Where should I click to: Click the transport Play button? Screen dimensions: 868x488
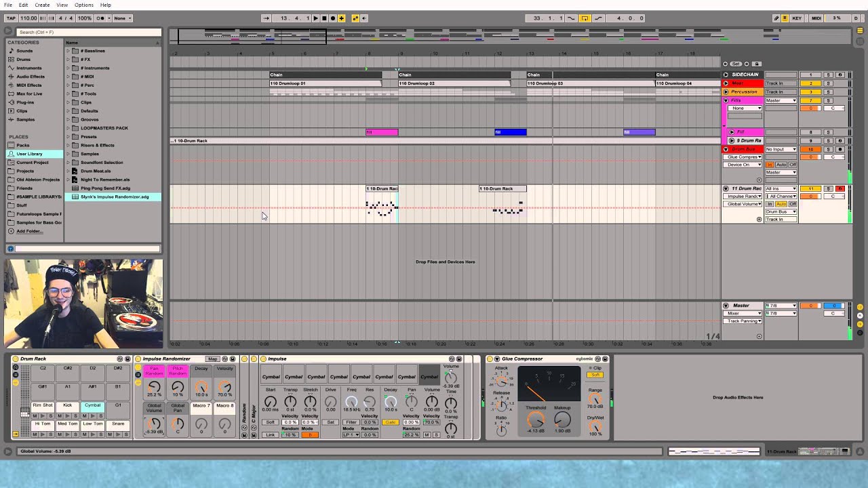315,18
